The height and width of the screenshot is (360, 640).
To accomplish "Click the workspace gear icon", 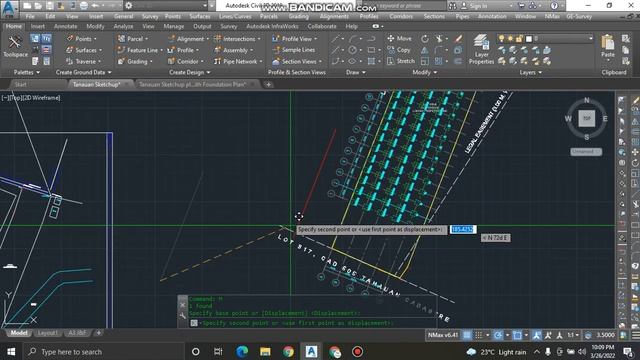I will pyautogui.click(x=129, y=6).
